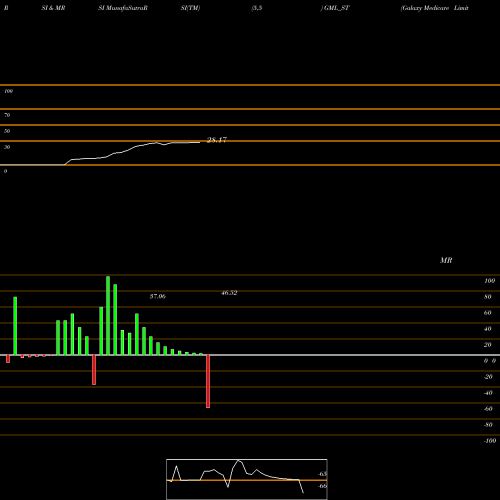The image size is (500, 500).
Task: Click the red MR bar near -30
Action: point(94,370)
